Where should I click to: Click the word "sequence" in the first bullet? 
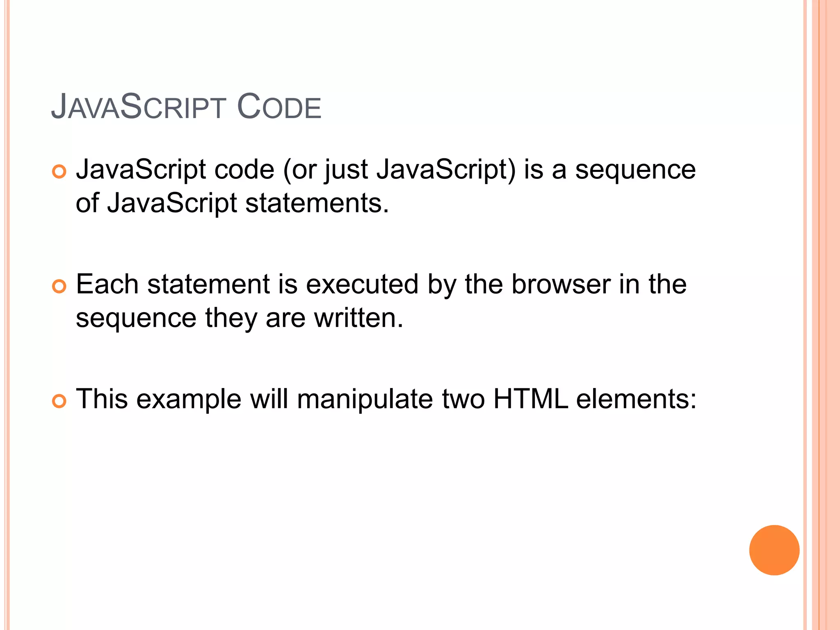tap(635, 170)
